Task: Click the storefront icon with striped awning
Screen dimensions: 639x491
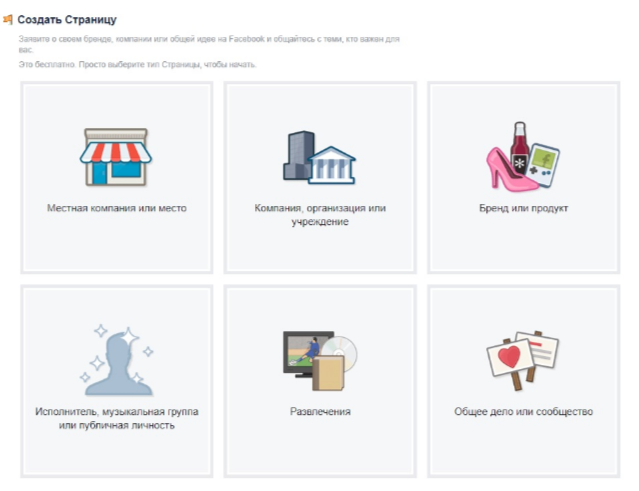Action: 116,157
